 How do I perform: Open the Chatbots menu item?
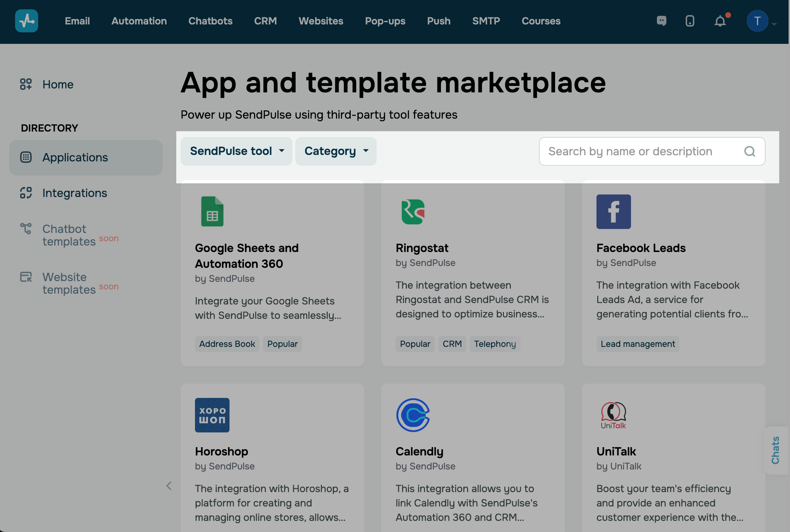(210, 21)
